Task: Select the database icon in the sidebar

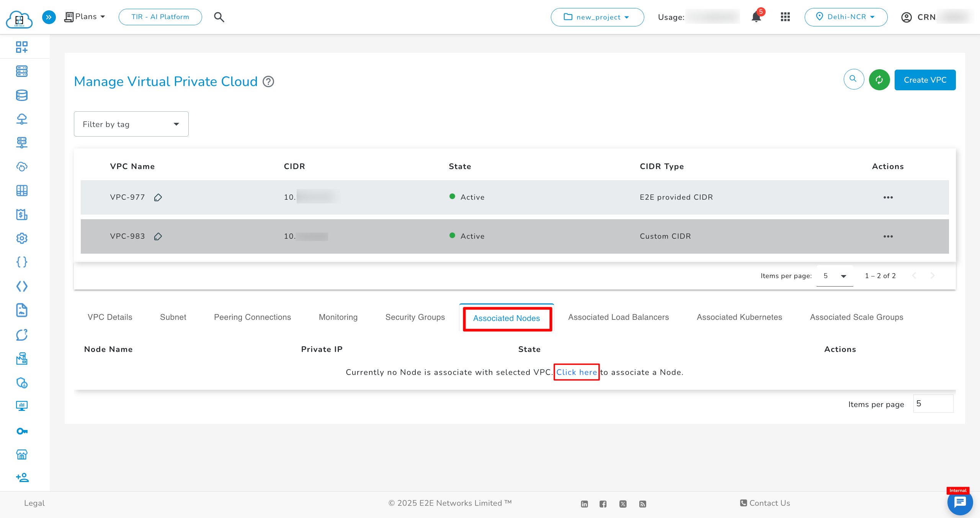Action: pos(22,95)
